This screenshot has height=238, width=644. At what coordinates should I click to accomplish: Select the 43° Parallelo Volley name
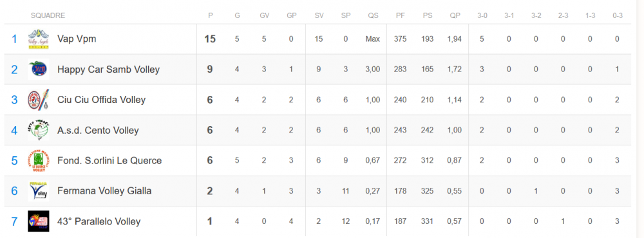point(99,221)
